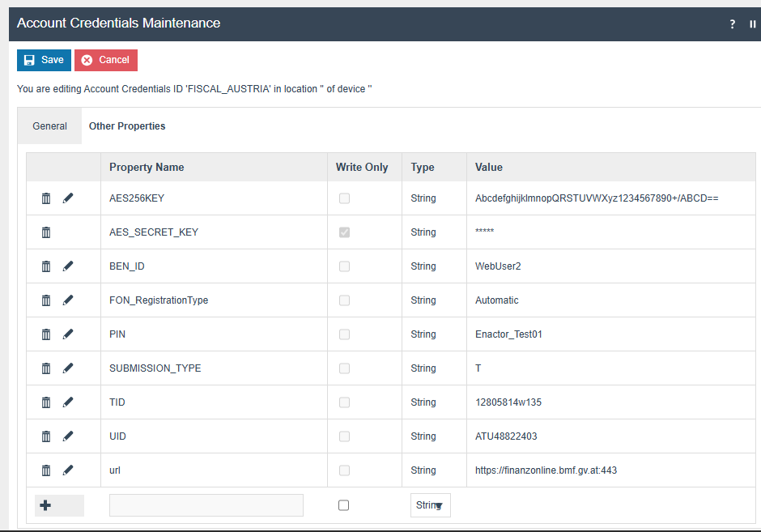
Task: Delete the SUBMISSION_TYPE property row
Action: [46, 368]
